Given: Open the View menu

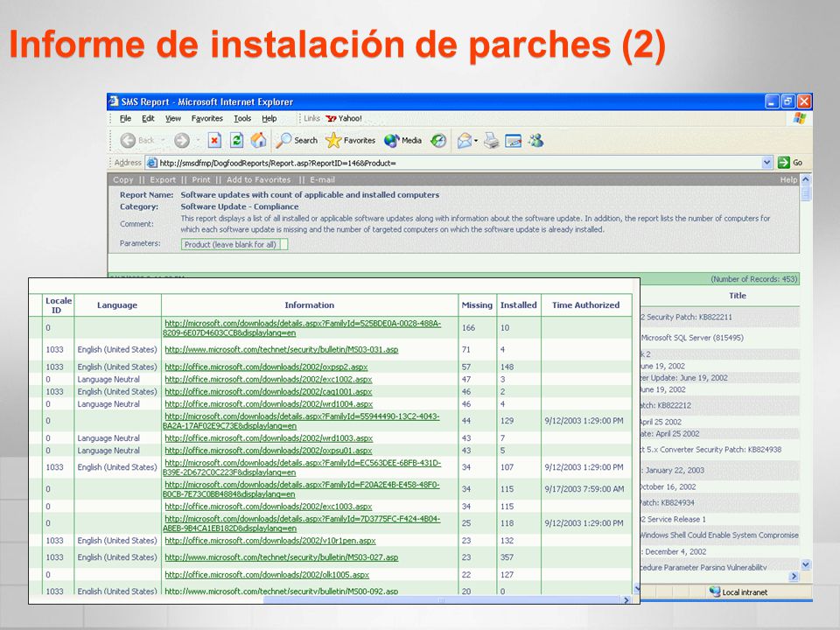Looking at the screenshot, I should click(x=173, y=118).
